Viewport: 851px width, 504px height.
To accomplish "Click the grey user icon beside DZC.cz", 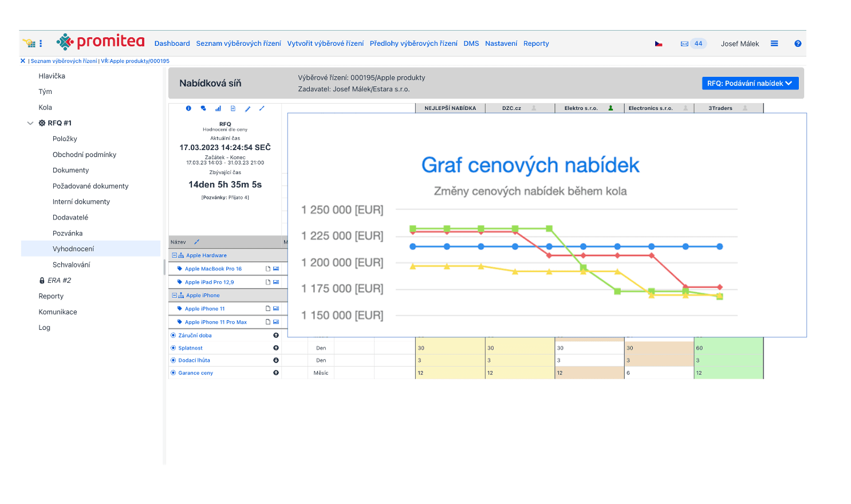I will tap(534, 108).
